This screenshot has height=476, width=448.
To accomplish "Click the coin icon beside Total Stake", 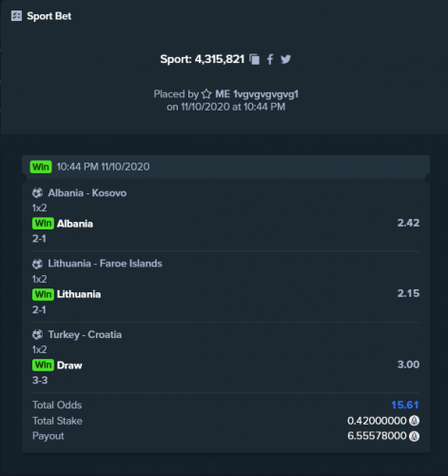I will 414,421.
